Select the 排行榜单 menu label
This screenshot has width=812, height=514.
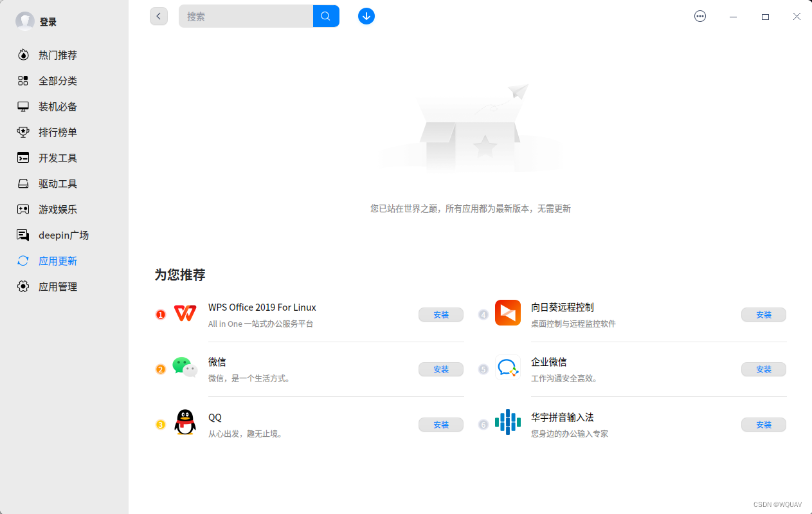pyautogui.click(x=58, y=133)
